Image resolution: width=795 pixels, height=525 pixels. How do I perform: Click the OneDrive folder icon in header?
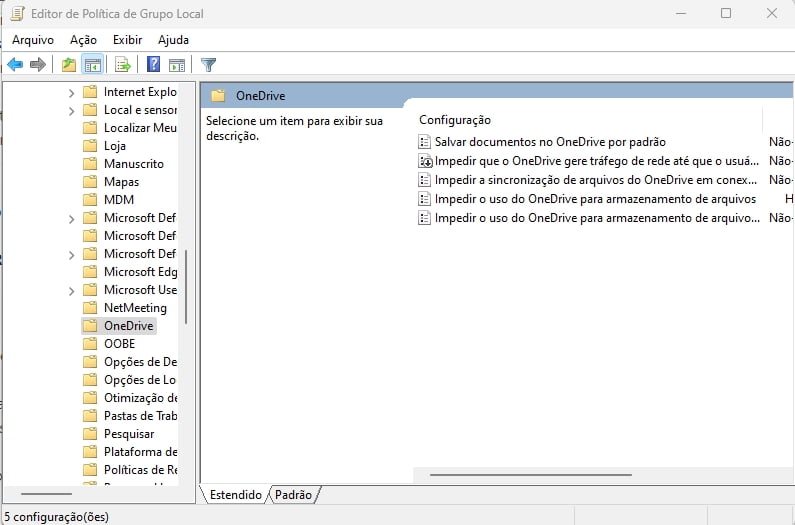(218, 95)
